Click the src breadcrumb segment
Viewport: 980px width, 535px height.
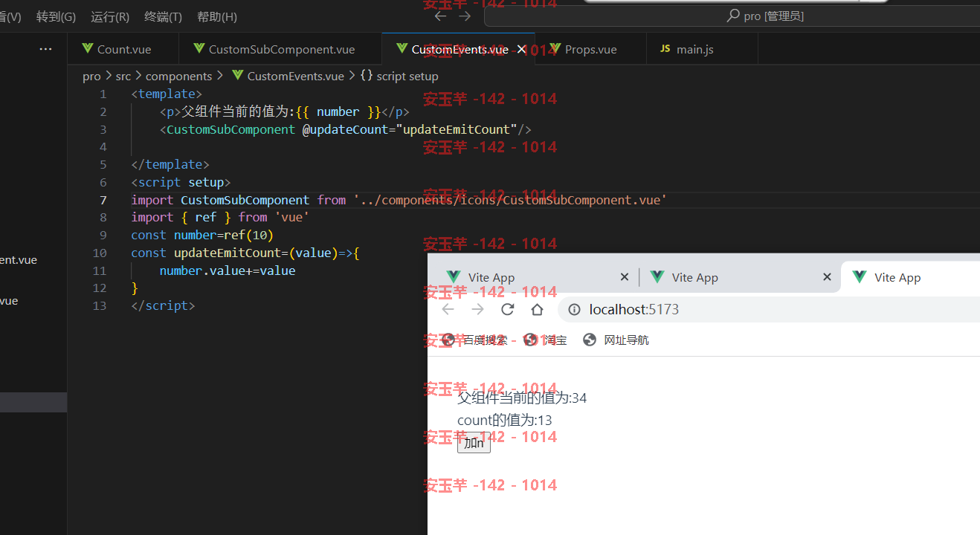(123, 76)
